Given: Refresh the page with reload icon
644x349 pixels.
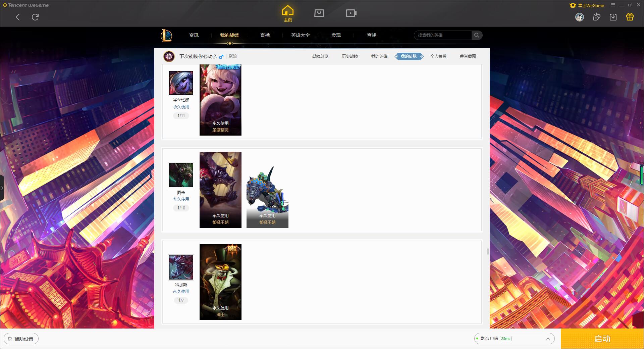Looking at the screenshot, I should pos(35,17).
